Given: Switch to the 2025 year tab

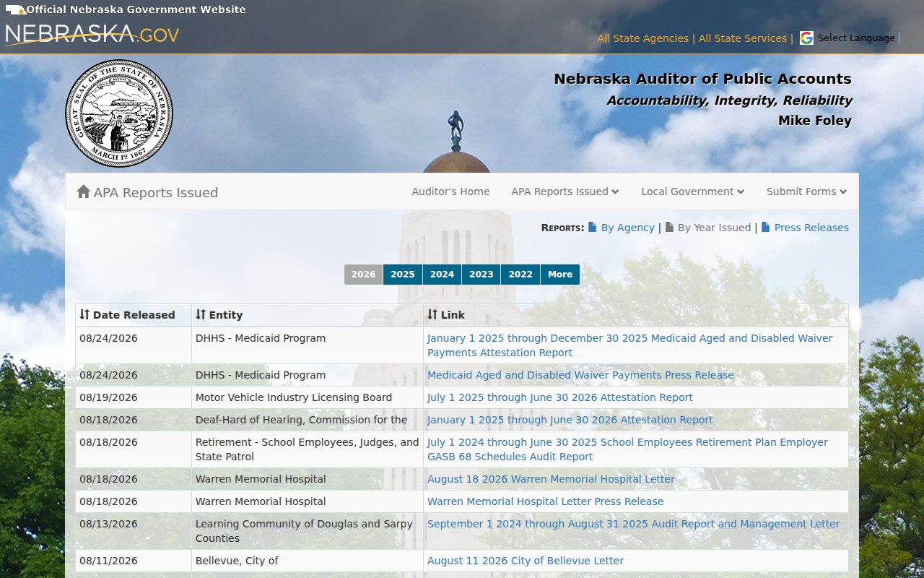Looking at the screenshot, I should tap(403, 275).
